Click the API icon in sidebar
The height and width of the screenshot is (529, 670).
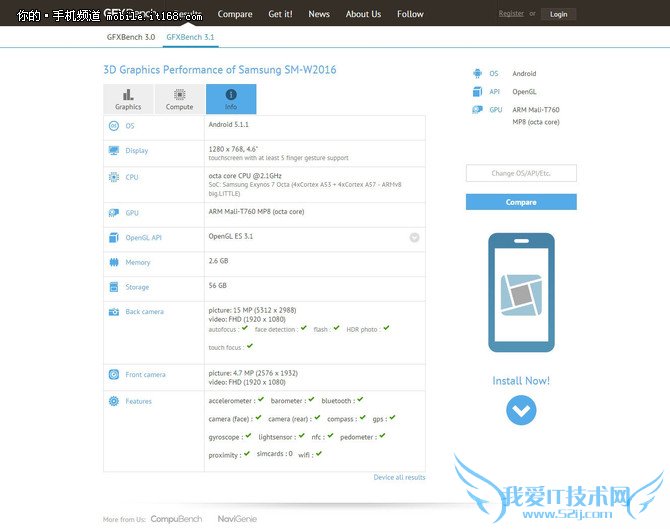(477, 91)
